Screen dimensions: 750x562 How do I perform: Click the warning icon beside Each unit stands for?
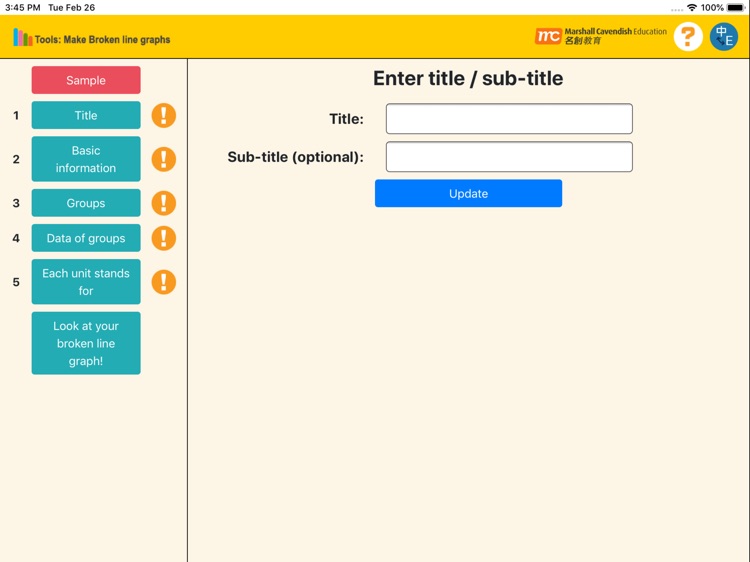pyautogui.click(x=164, y=282)
